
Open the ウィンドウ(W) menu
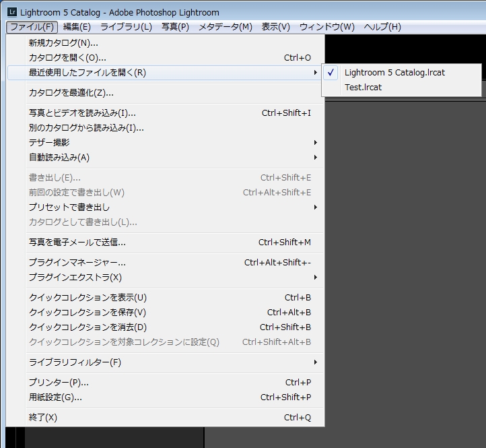327,27
